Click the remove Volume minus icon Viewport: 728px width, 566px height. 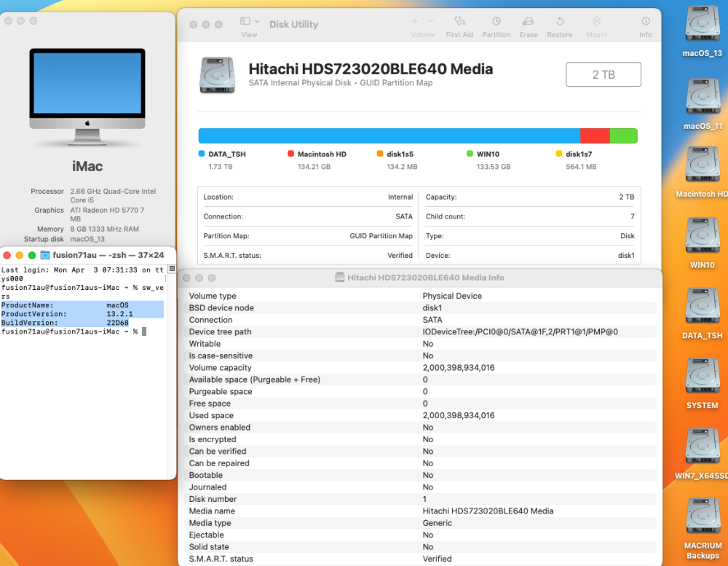(x=431, y=21)
